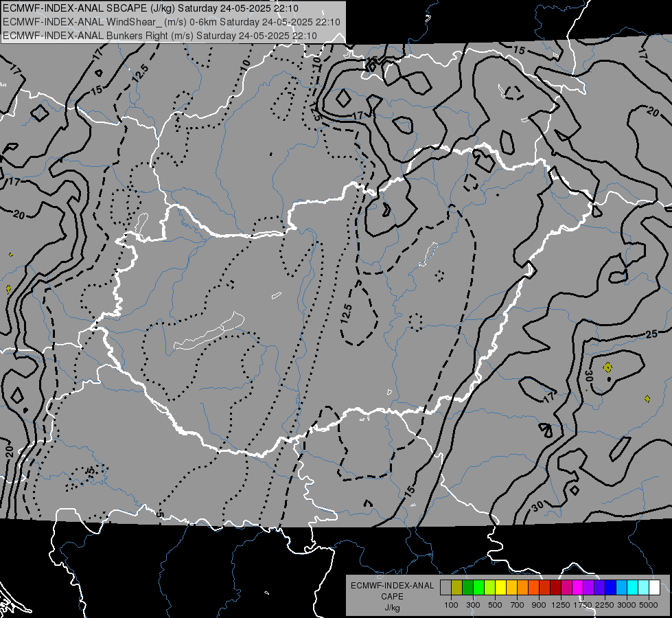Click the red-orange swatch left of 900

point(533,587)
